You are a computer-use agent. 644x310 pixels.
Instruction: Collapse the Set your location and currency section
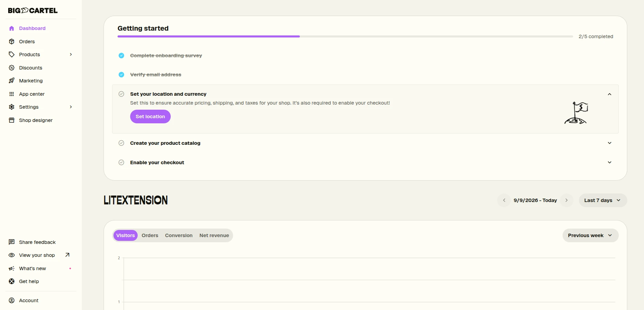point(610,94)
